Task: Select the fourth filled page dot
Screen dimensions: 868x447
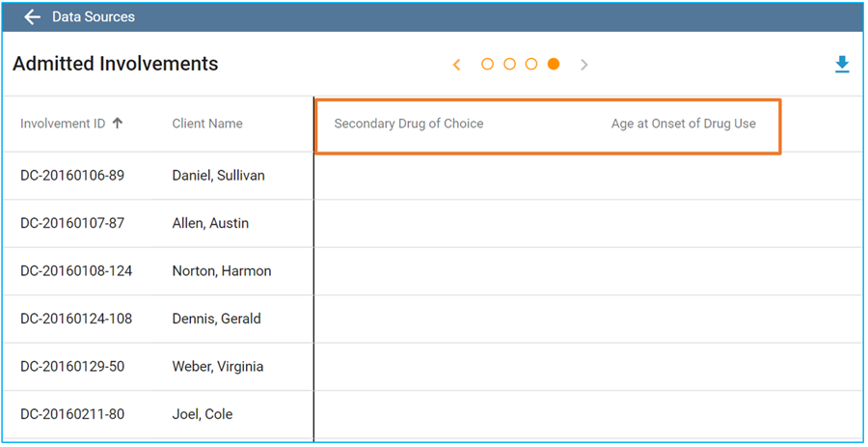Action: point(554,65)
